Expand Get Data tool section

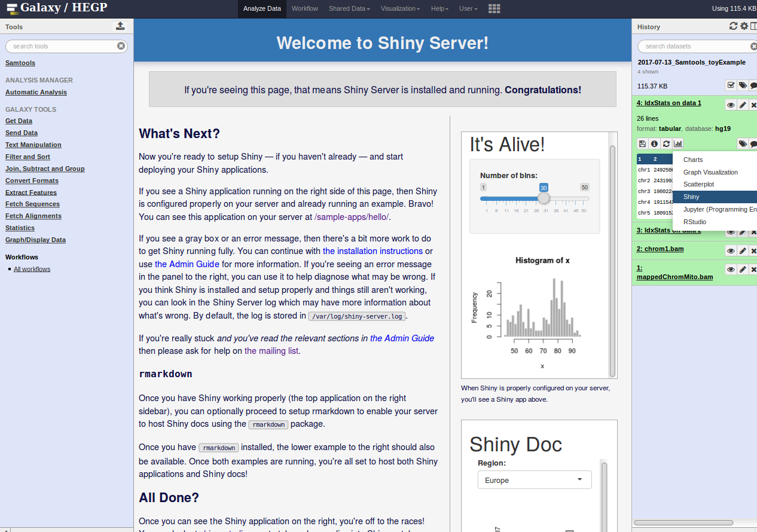pyautogui.click(x=19, y=121)
